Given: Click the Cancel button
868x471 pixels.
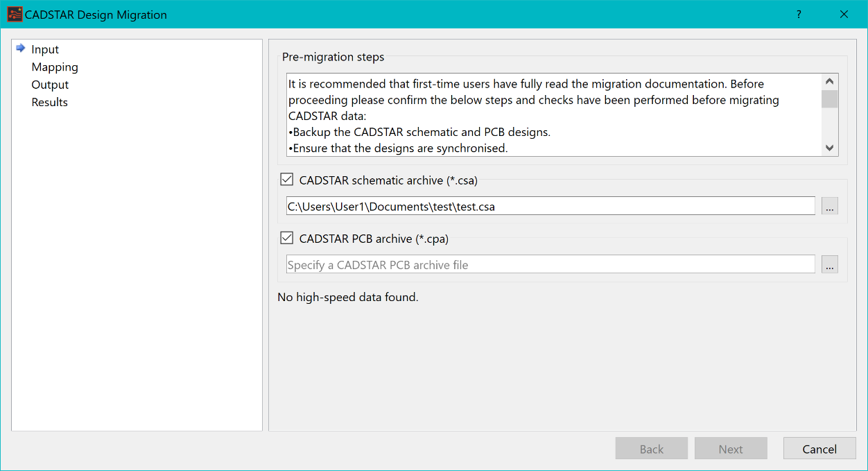Looking at the screenshot, I should coord(819,449).
